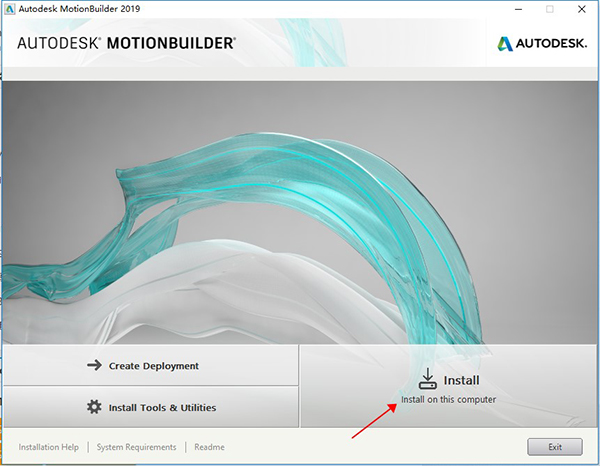Open the Installation Help link
Viewport: 600px width, 466px height.
click(49, 447)
